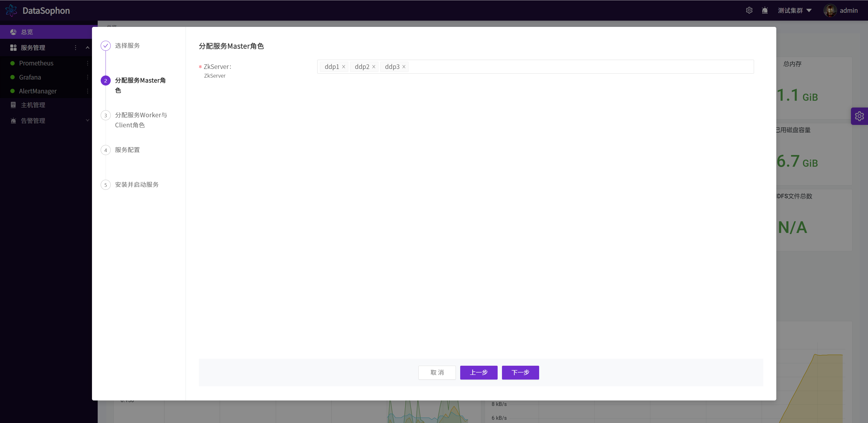The image size is (868, 423).
Task: Select Grafana in the service list
Action: (30, 77)
